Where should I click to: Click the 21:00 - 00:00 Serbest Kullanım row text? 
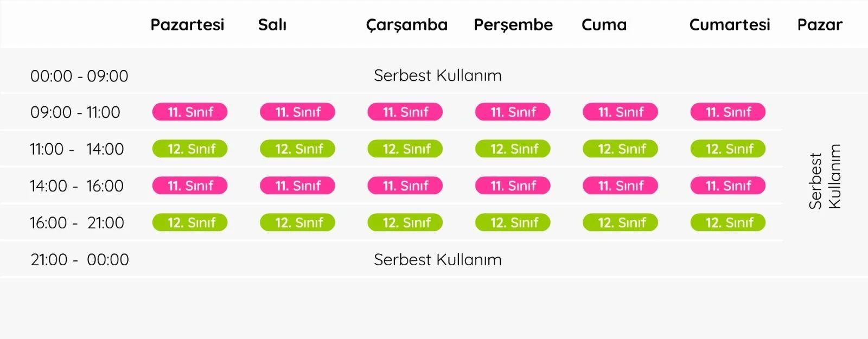coord(437,260)
